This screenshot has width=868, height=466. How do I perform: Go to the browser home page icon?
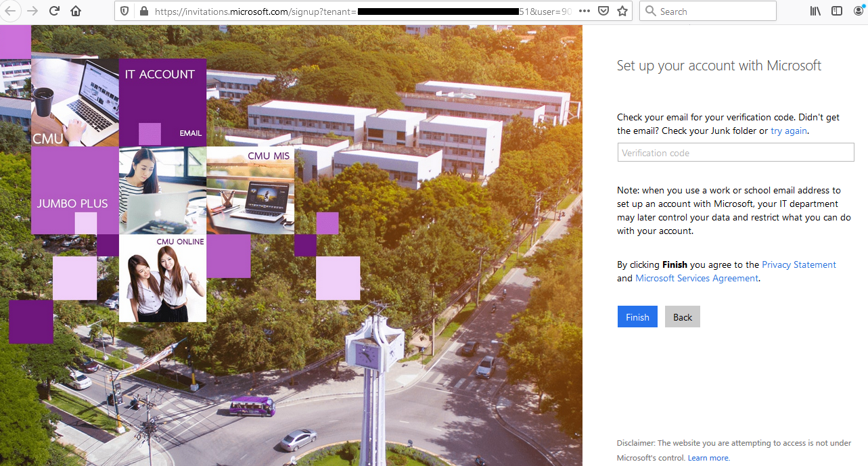(76, 11)
